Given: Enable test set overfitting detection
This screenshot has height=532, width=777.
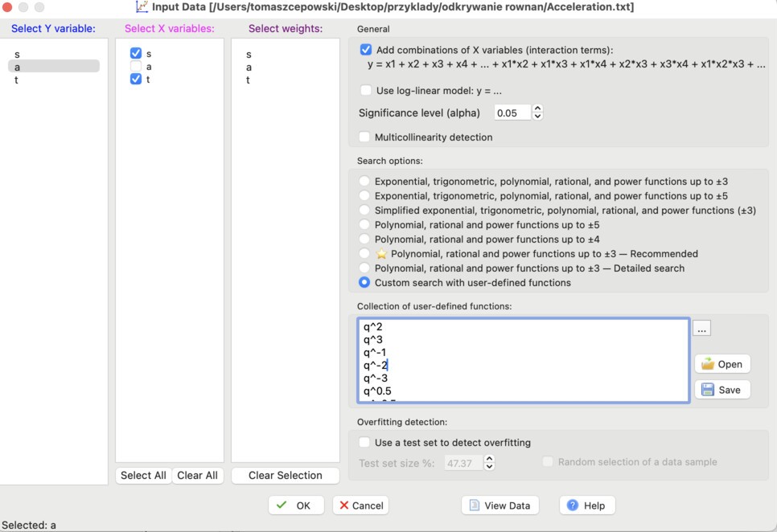Looking at the screenshot, I should [366, 443].
